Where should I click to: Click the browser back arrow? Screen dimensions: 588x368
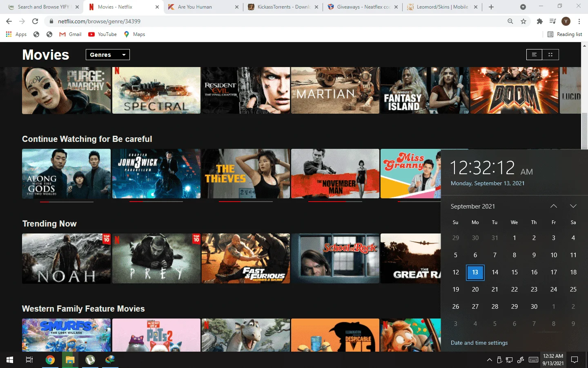(x=9, y=21)
